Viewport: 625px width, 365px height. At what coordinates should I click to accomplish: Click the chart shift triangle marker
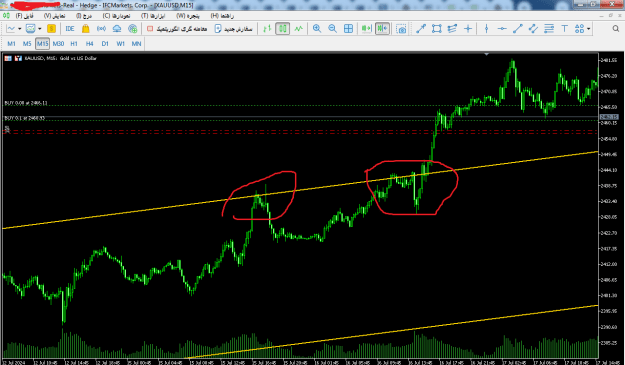[486, 54]
